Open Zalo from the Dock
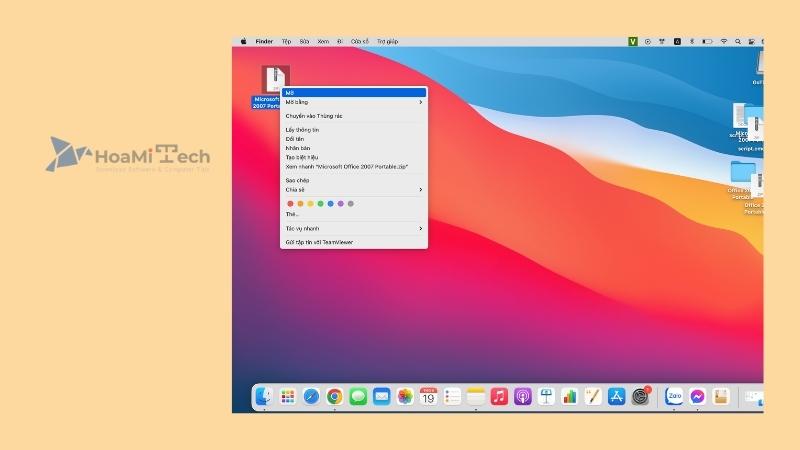Screen dimensions: 800x450 click(674, 397)
